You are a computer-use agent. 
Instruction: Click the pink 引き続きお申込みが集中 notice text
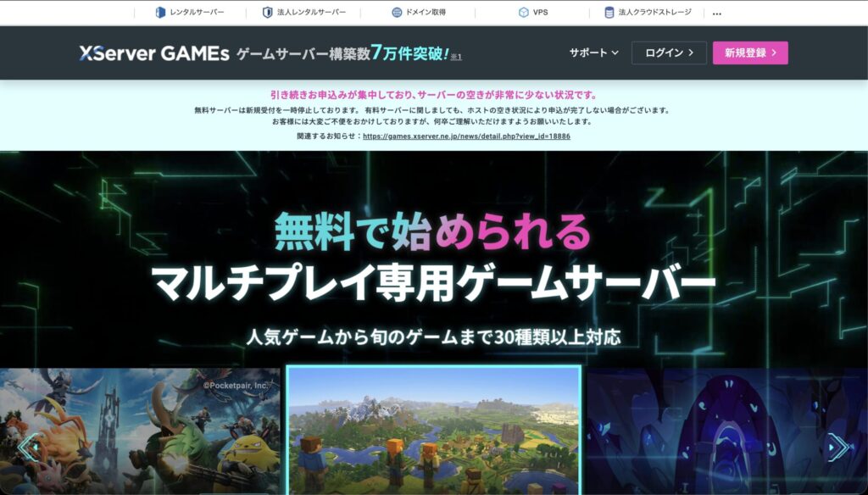tap(433, 95)
